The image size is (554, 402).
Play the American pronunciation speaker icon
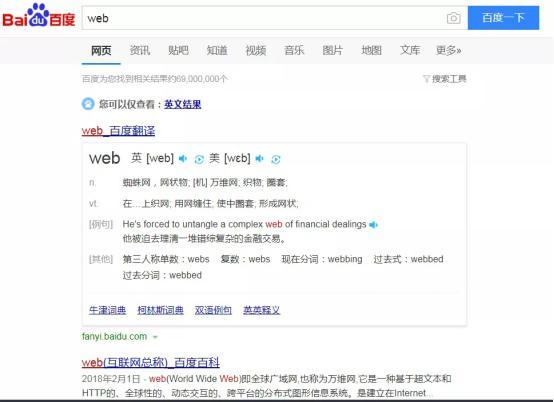pos(260,159)
